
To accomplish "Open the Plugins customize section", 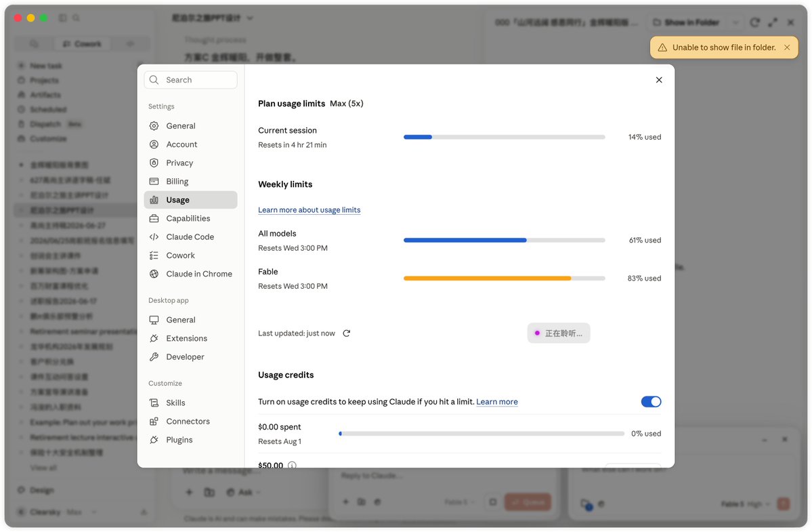I will coord(190,440).
